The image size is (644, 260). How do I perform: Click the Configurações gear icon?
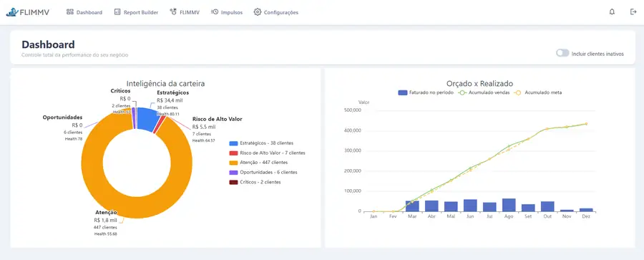(x=258, y=12)
